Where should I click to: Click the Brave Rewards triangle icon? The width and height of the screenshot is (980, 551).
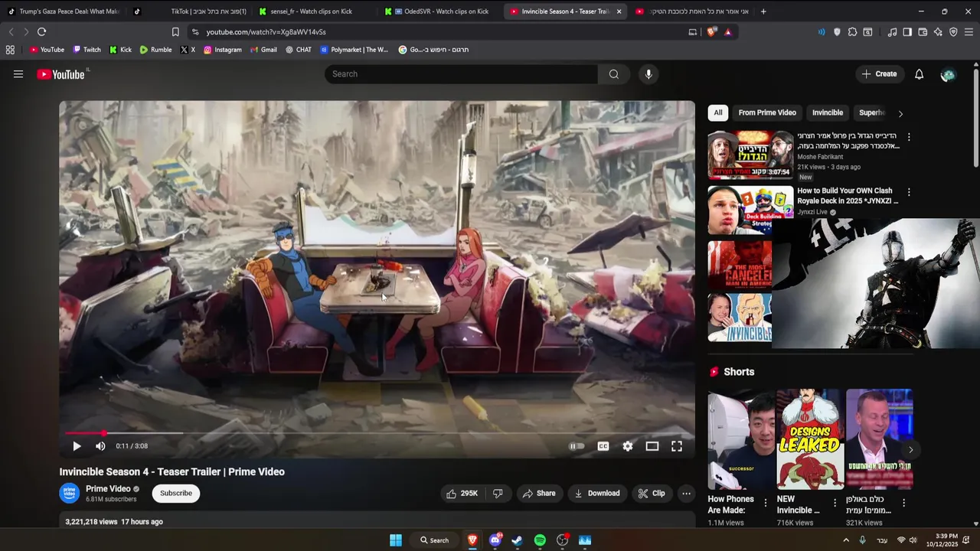pos(727,32)
